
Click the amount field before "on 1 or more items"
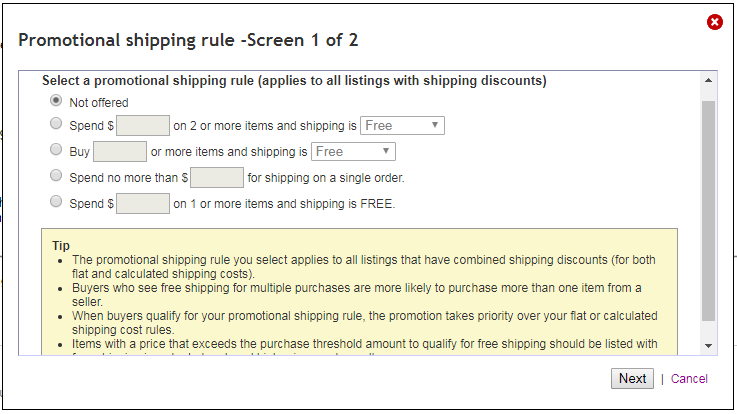click(143, 203)
